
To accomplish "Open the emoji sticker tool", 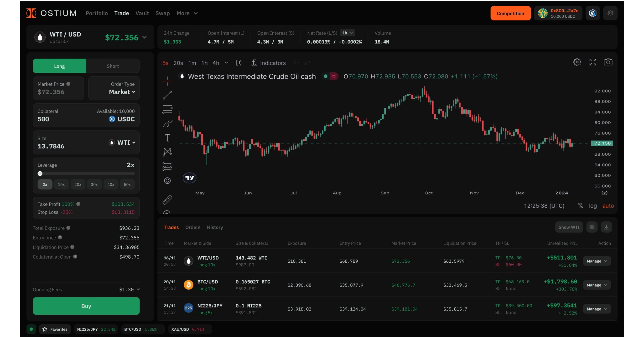I will point(167,180).
